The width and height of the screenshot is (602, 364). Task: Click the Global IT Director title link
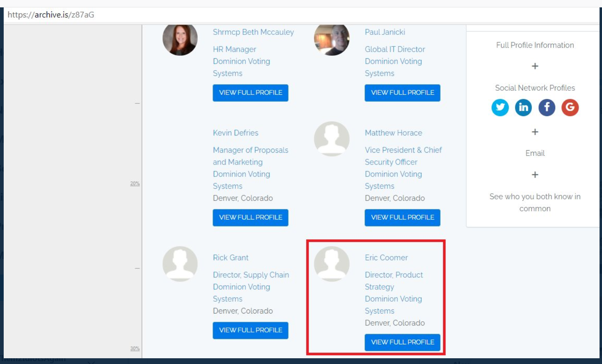point(395,49)
